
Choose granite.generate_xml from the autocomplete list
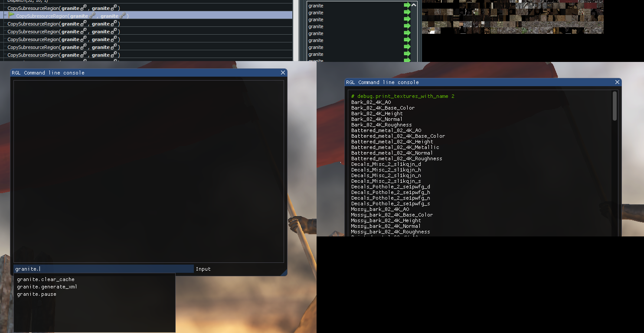click(x=47, y=287)
